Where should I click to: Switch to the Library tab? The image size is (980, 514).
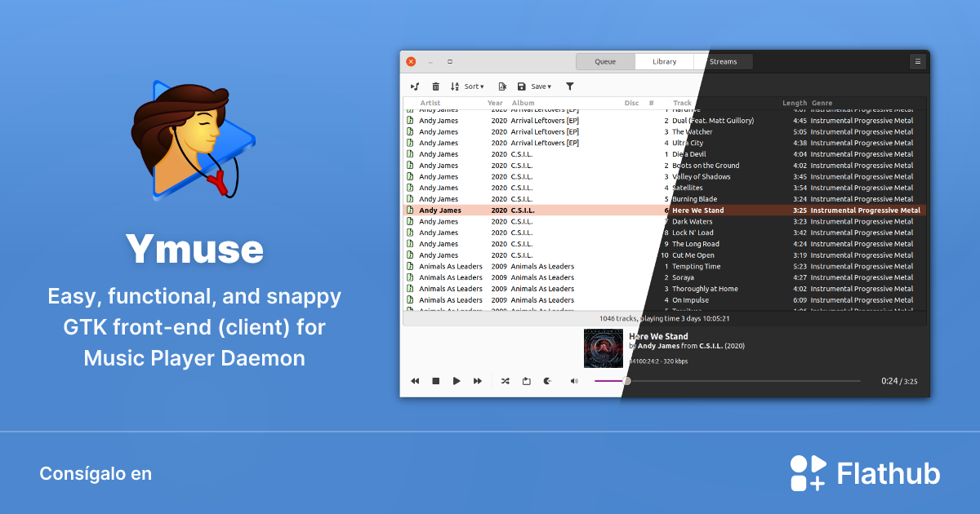(x=664, y=61)
